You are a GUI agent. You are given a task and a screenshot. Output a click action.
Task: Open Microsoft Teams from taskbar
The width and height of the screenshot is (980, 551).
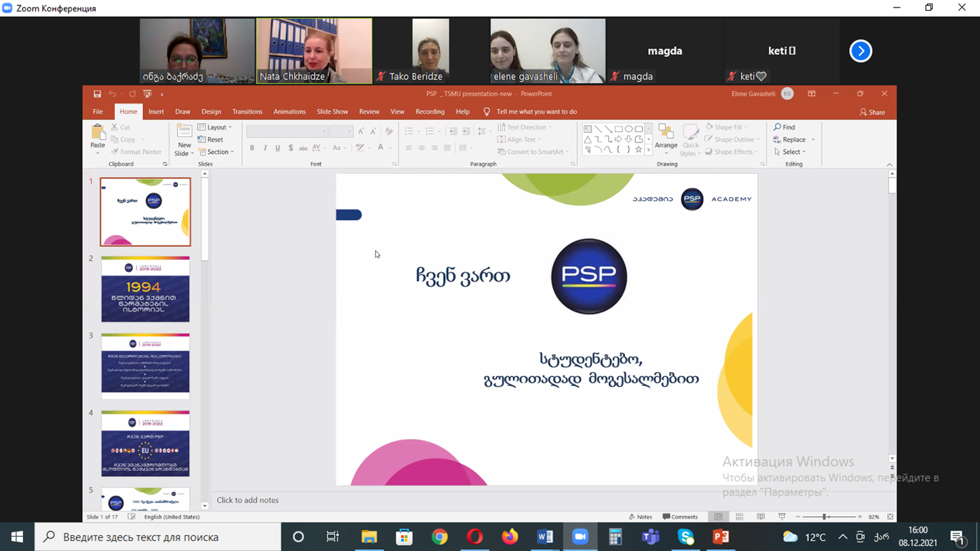coord(650,537)
